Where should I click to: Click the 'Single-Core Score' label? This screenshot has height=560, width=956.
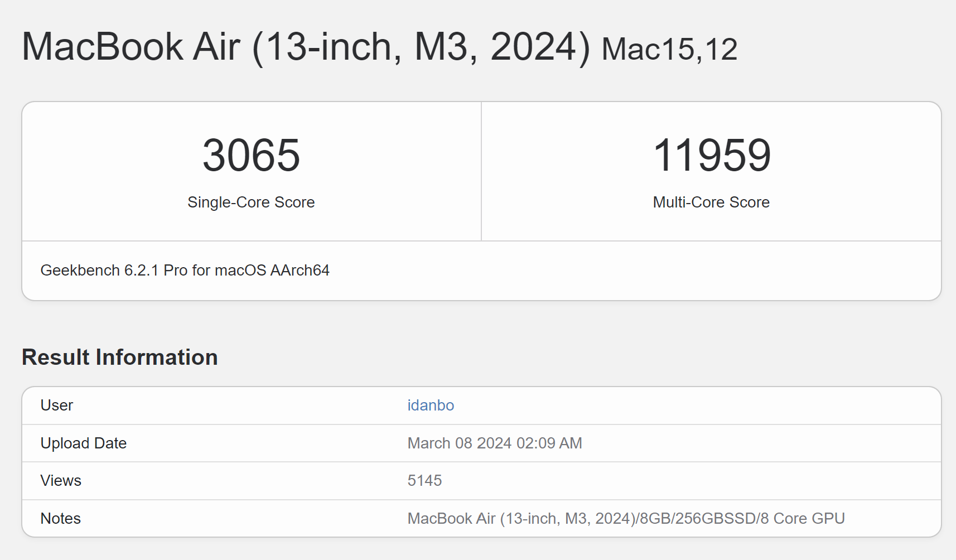click(x=251, y=202)
